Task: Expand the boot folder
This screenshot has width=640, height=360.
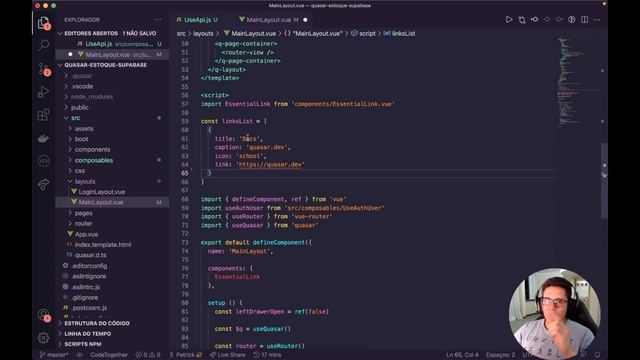Action: pos(112,139)
